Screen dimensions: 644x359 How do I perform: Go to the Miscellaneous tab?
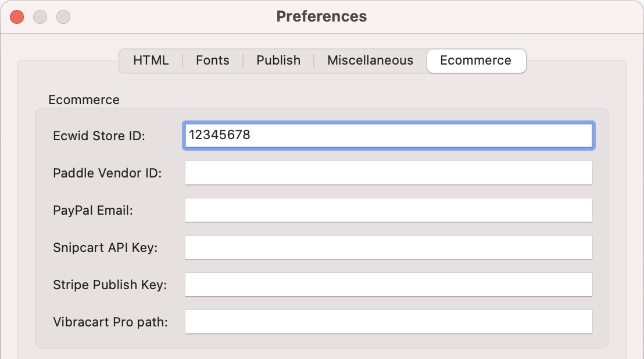tap(370, 61)
